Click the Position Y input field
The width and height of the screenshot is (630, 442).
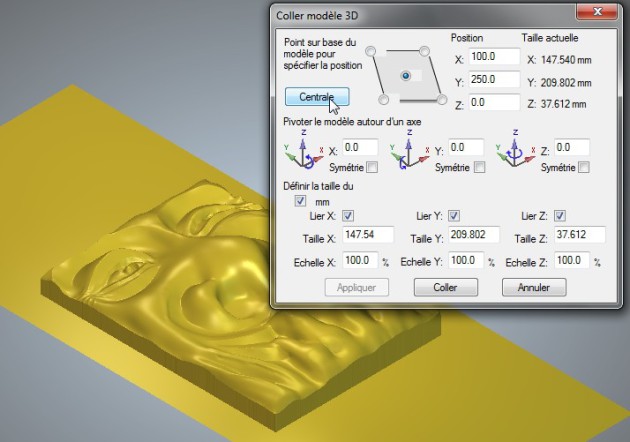(x=494, y=80)
